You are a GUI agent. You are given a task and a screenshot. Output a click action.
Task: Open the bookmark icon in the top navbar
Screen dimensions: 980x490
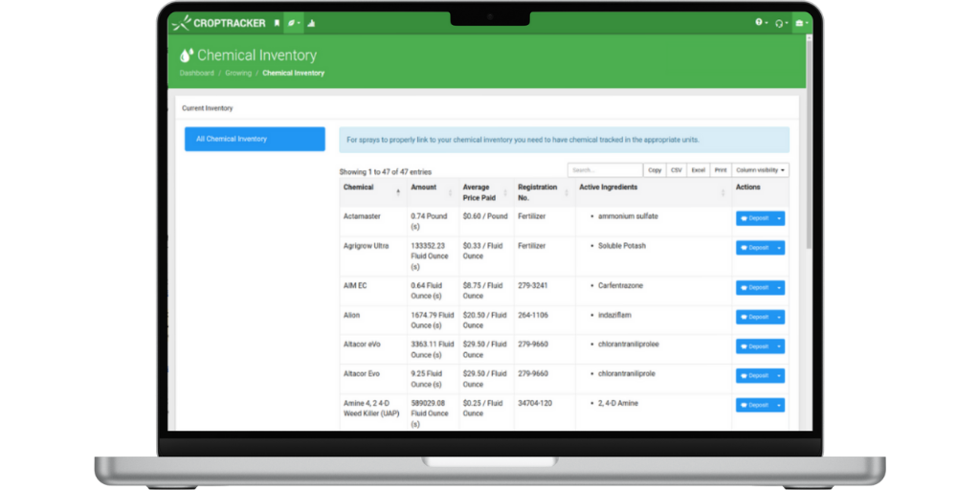pyautogui.click(x=278, y=23)
